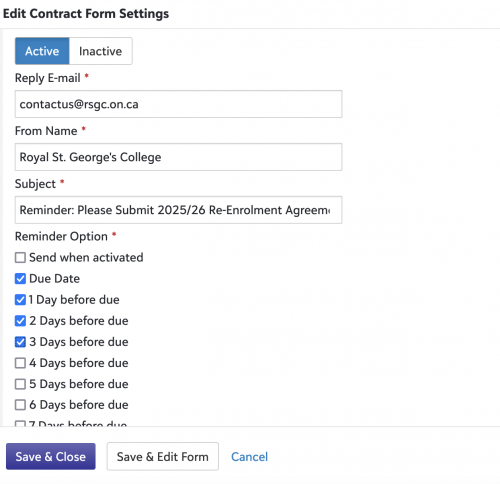Click Save & Edit Form button

click(x=163, y=456)
